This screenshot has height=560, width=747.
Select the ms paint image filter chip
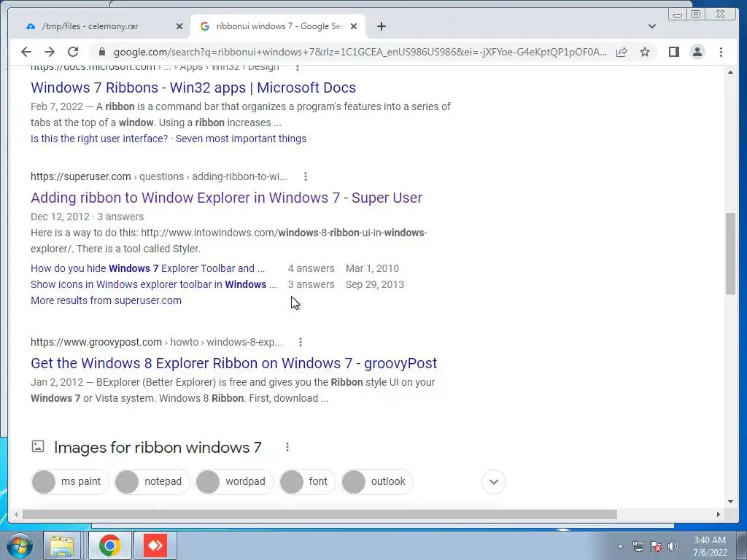coord(70,482)
